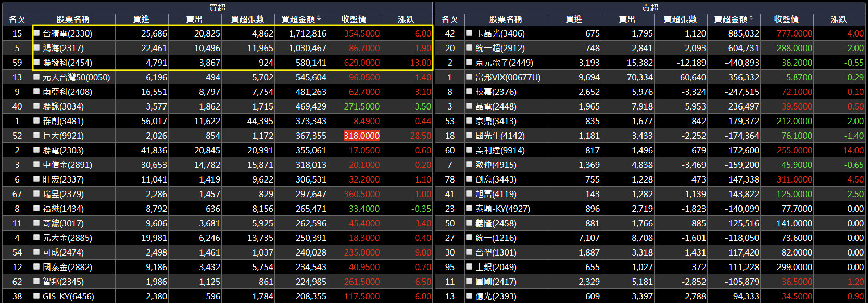Screen dimensions: 868x303
Task: Click closing price 354.5000 of 台積電
Action: point(362,33)
